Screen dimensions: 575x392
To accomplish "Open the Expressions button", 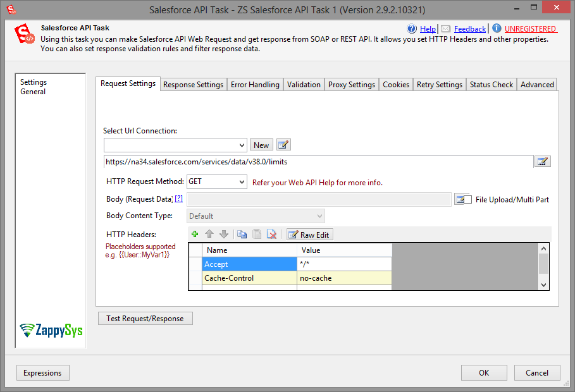I will 42,372.
